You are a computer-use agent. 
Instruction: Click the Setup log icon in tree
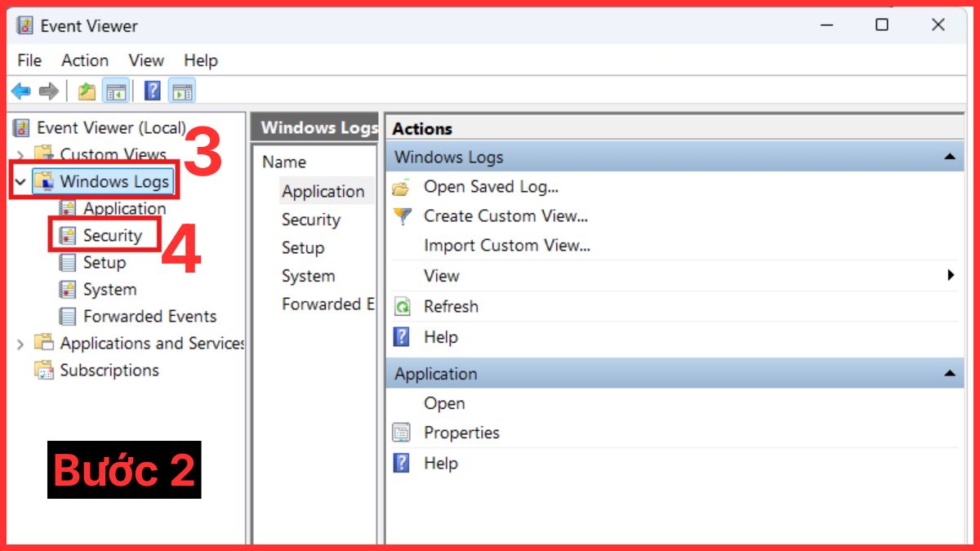[x=68, y=262]
